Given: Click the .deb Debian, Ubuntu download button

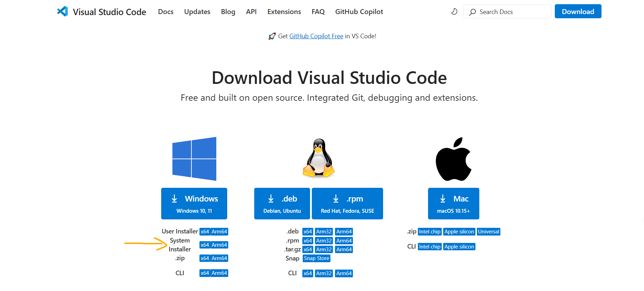Looking at the screenshot, I should (282, 204).
